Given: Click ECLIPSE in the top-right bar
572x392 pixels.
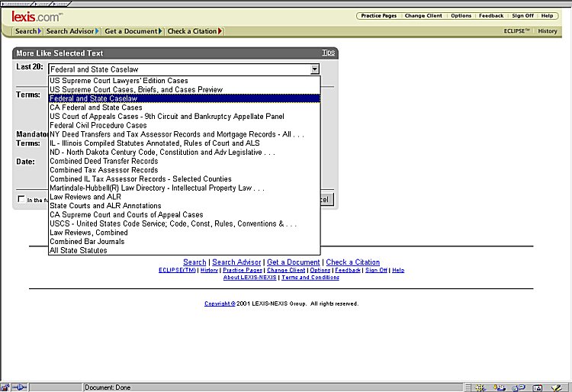Looking at the screenshot, I should click(516, 31).
